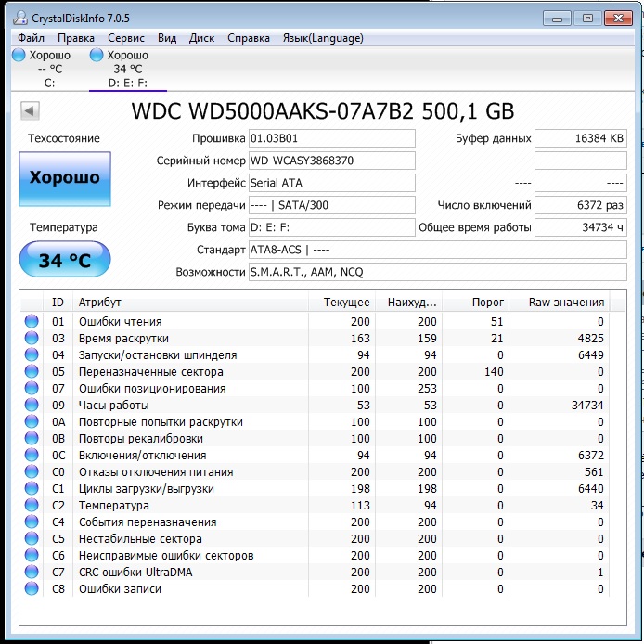
Task: Maximize the CrystalDiskInfo window
Action: (x=587, y=18)
